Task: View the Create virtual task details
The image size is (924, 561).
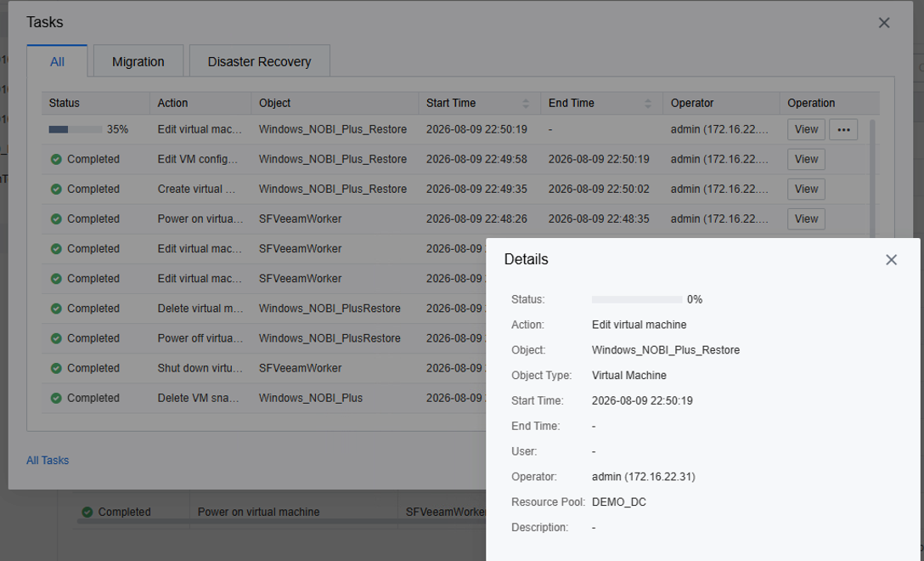Action: pos(806,189)
